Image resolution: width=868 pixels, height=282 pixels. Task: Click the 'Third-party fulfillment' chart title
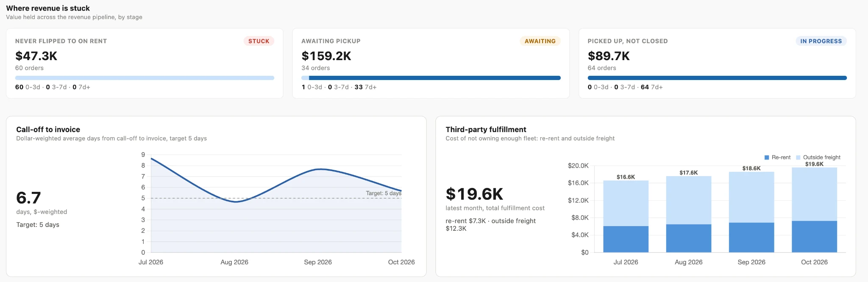(486, 130)
